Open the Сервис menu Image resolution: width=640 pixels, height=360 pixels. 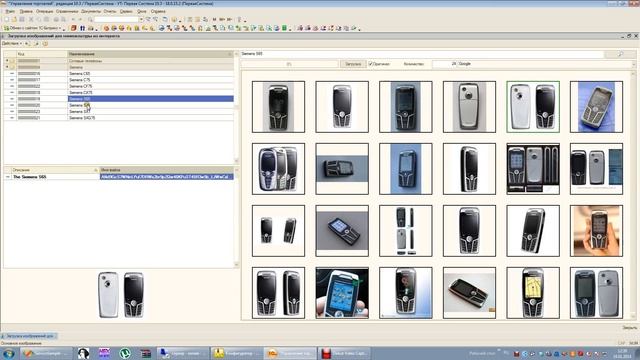tap(126, 11)
